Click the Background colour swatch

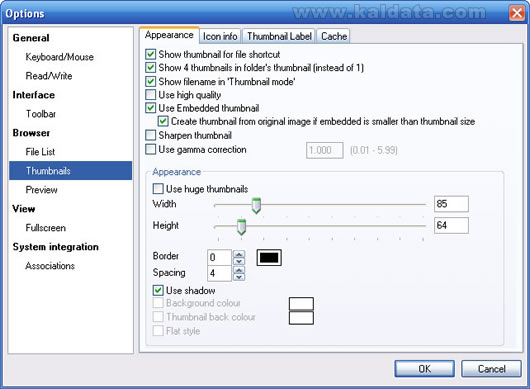[301, 304]
